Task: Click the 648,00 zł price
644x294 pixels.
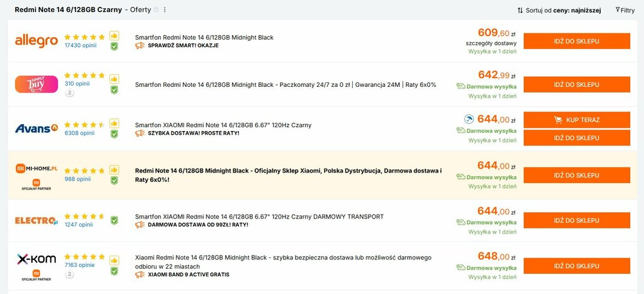Action: coord(497,257)
